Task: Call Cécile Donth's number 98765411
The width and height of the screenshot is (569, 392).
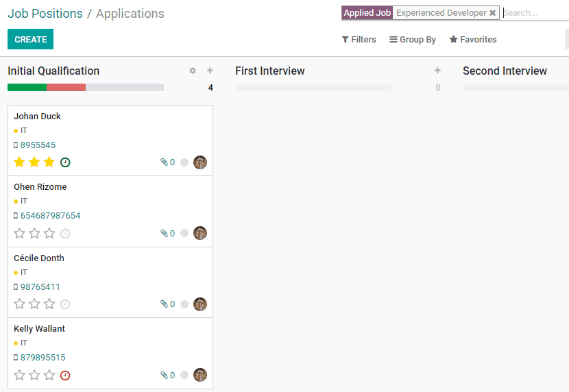Action: click(40, 287)
